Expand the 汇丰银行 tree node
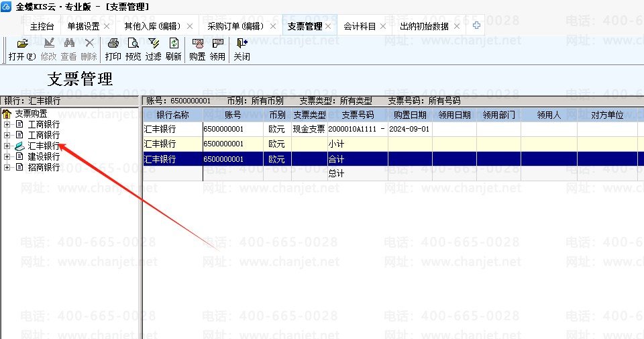The height and width of the screenshot is (339, 644). coord(7,146)
